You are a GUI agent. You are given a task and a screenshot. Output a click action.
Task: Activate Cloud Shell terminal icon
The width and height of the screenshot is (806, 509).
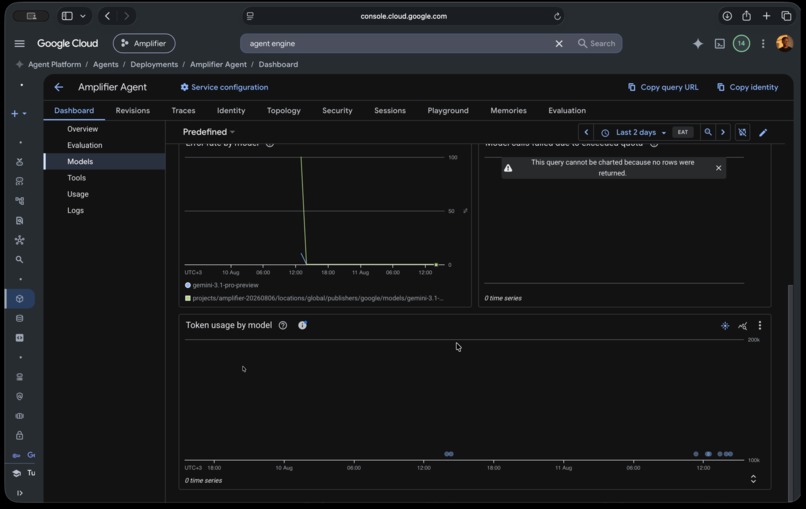coord(720,44)
